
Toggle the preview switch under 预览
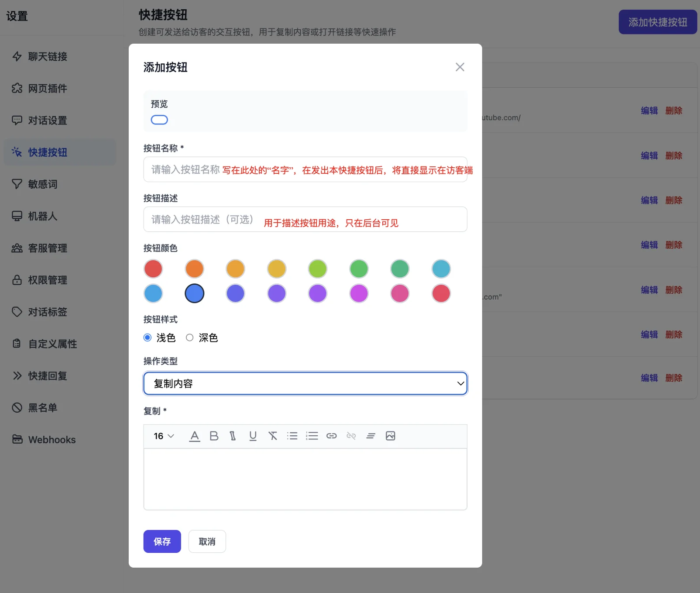159,120
